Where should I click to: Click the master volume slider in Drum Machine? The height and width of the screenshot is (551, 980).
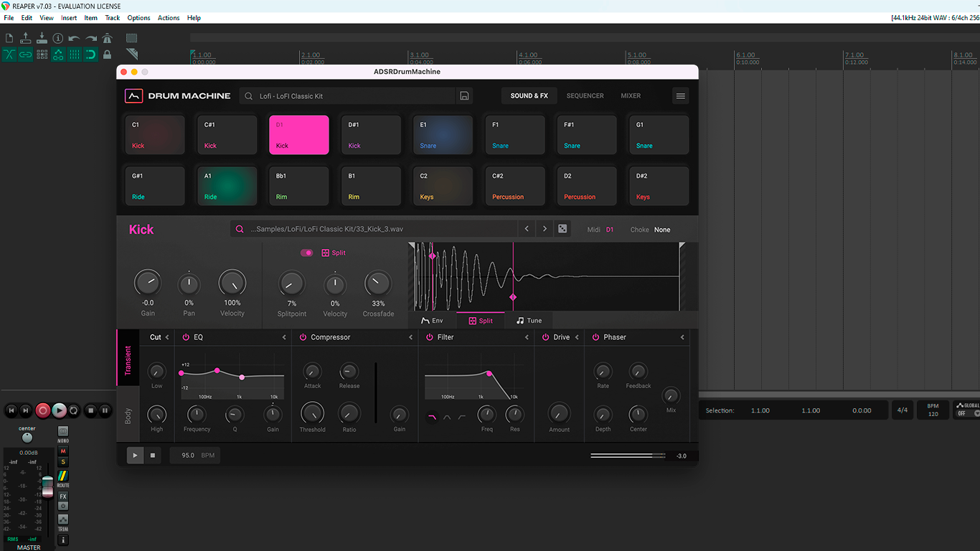point(627,456)
